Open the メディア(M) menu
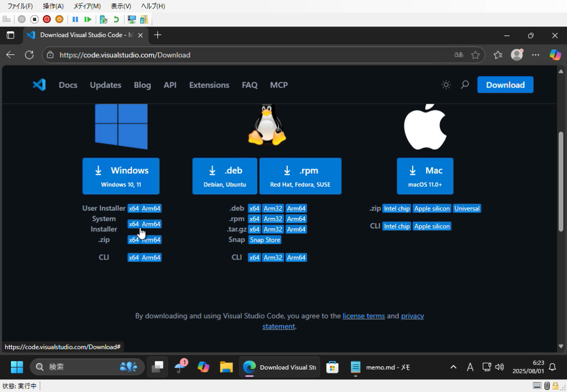This screenshot has height=392, width=567. pyautogui.click(x=87, y=6)
